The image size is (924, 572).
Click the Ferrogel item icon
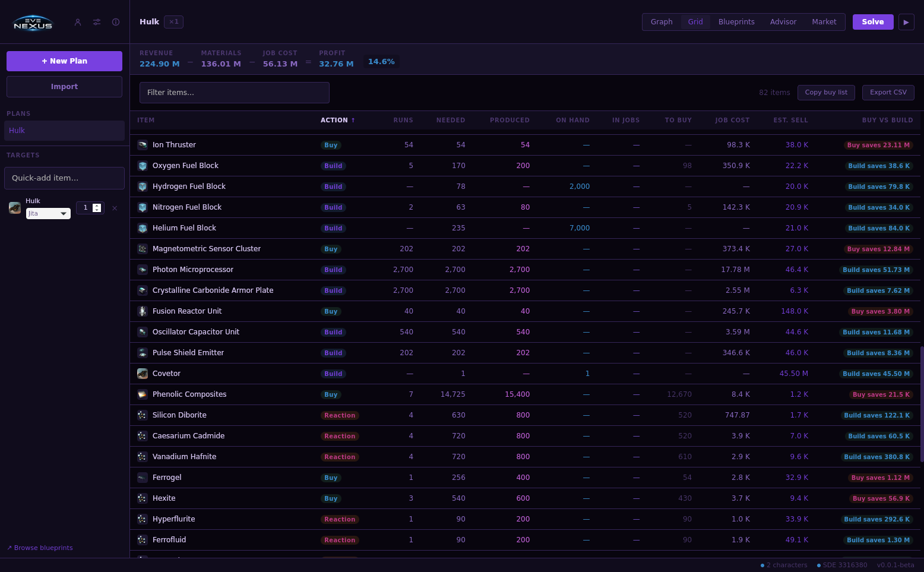143,478
